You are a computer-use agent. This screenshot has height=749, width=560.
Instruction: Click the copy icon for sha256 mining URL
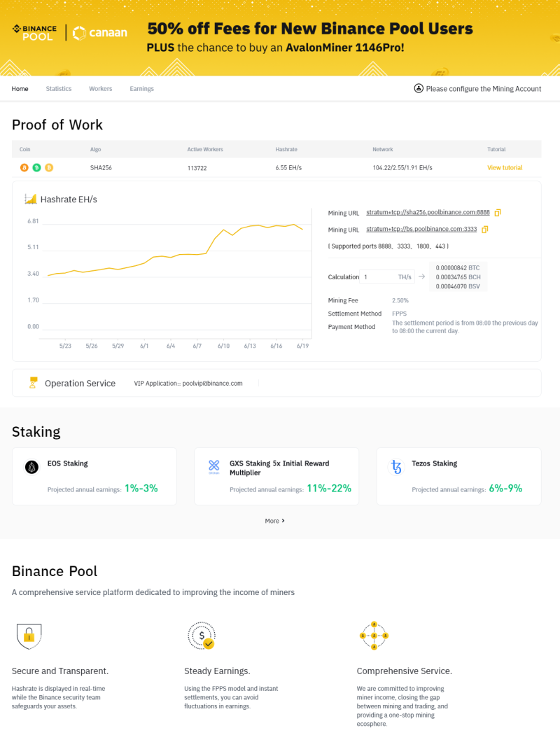point(498,212)
